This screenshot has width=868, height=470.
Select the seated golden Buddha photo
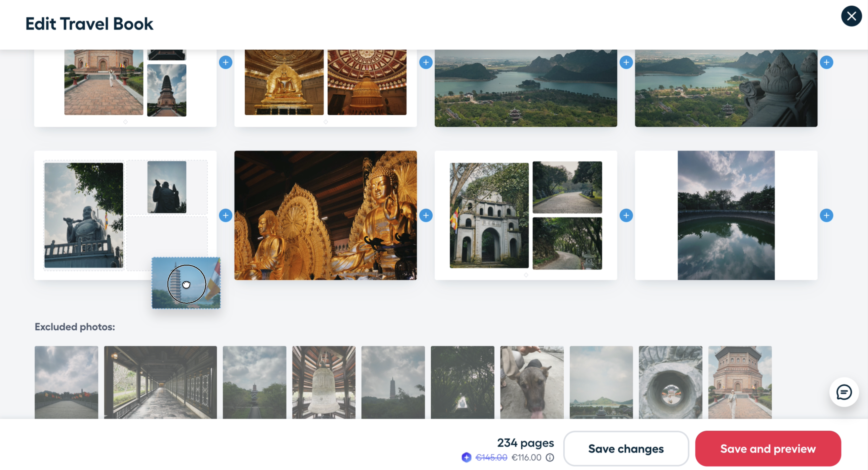click(284, 82)
